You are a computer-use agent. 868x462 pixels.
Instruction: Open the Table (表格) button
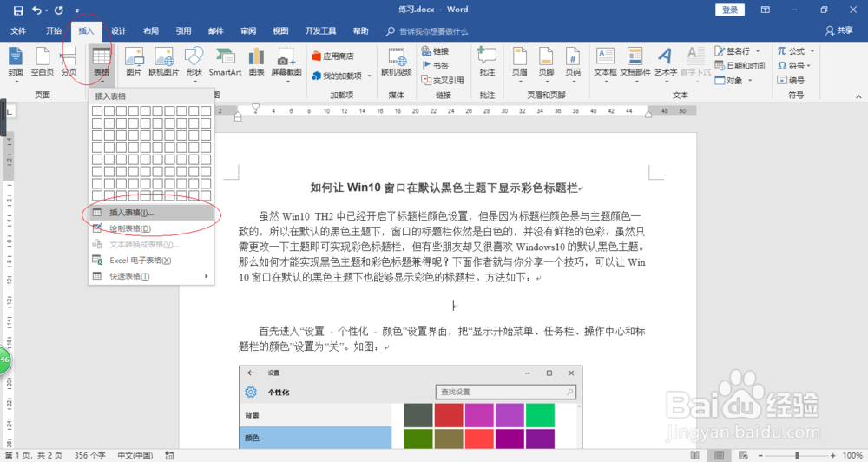102,63
